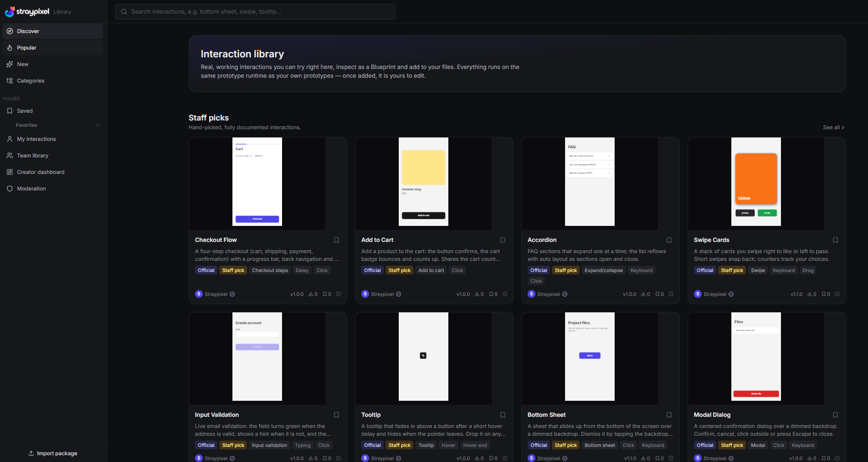Open the Swipe Cards title
The height and width of the screenshot is (462, 868).
(711, 240)
